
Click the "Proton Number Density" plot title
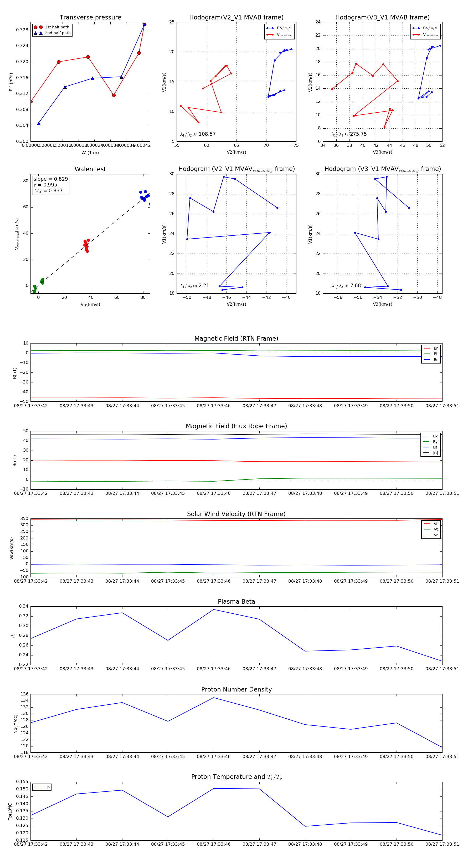pos(236,689)
